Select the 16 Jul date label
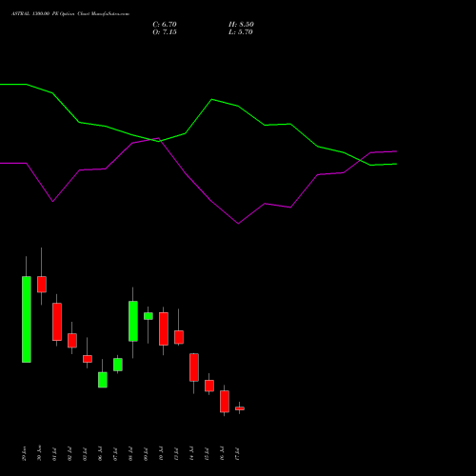The height and width of the screenshot is (476, 476). pos(223,454)
